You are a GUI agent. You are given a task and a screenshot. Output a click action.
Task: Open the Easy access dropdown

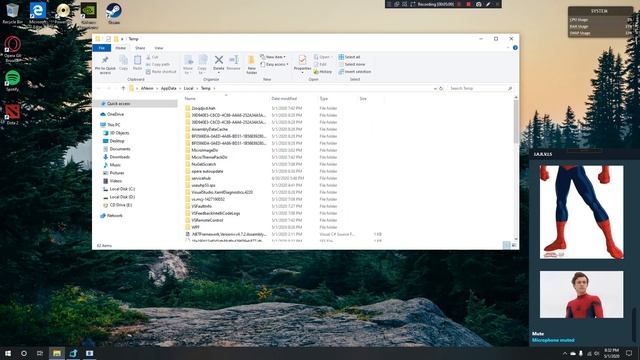274,64
